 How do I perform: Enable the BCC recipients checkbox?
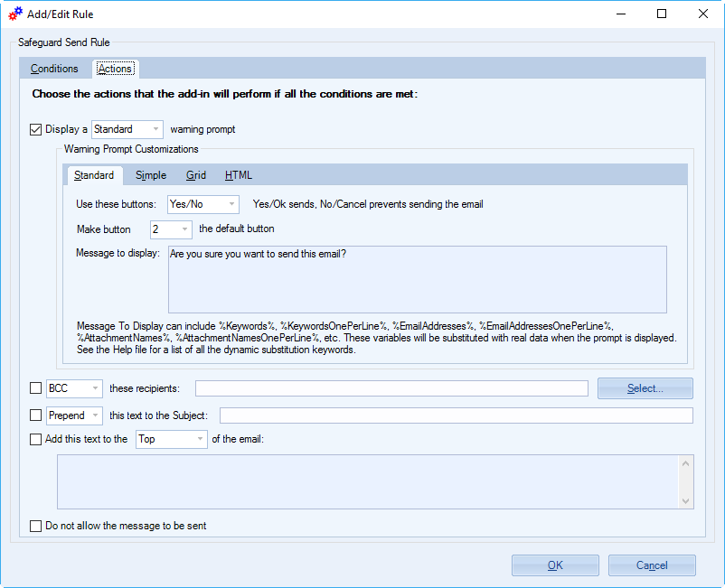pos(35,388)
